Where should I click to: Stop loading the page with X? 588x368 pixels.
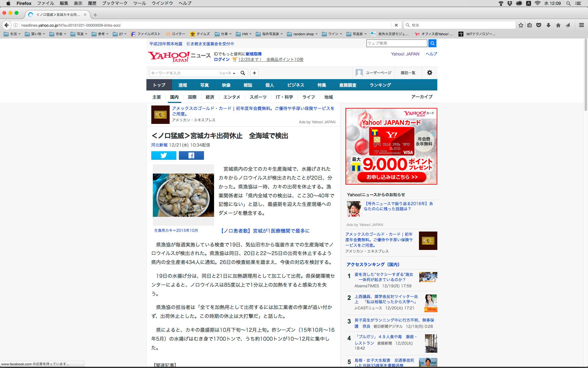[x=396, y=25]
